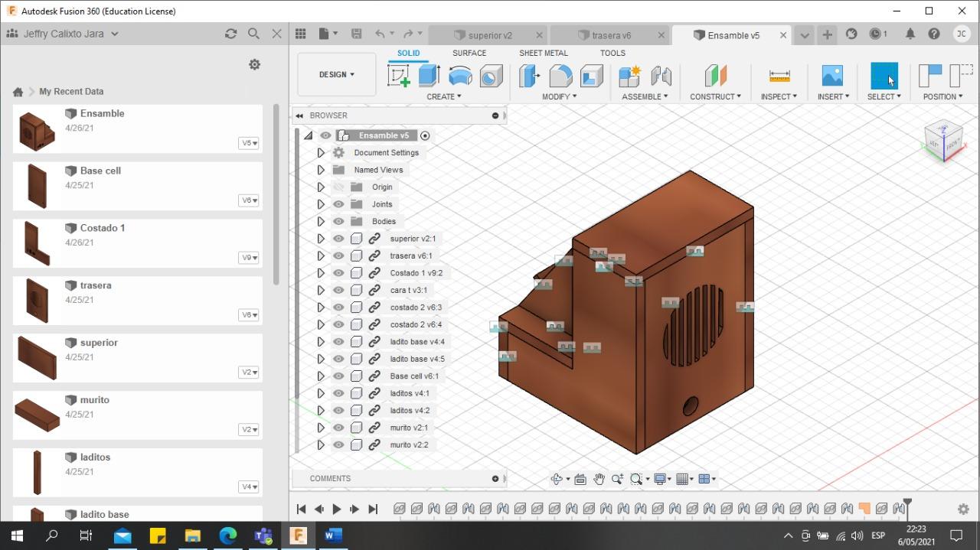
Task: Click the My Recent Data breadcrumb link
Action: pyautogui.click(x=71, y=92)
